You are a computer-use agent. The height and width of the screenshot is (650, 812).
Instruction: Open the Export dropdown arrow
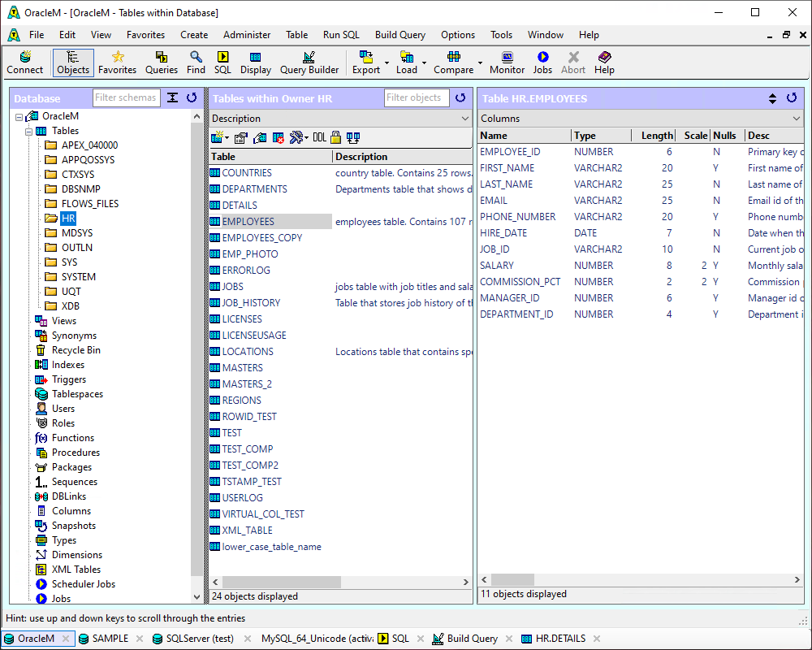pos(387,63)
